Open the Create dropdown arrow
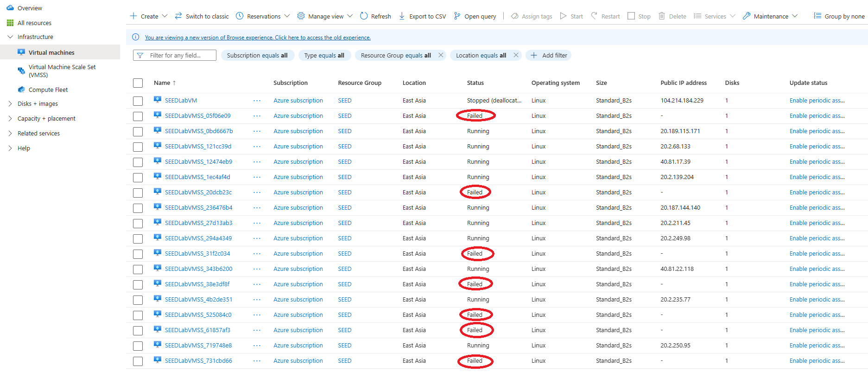Screen dimensions: 868x379 click(x=165, y=16)
